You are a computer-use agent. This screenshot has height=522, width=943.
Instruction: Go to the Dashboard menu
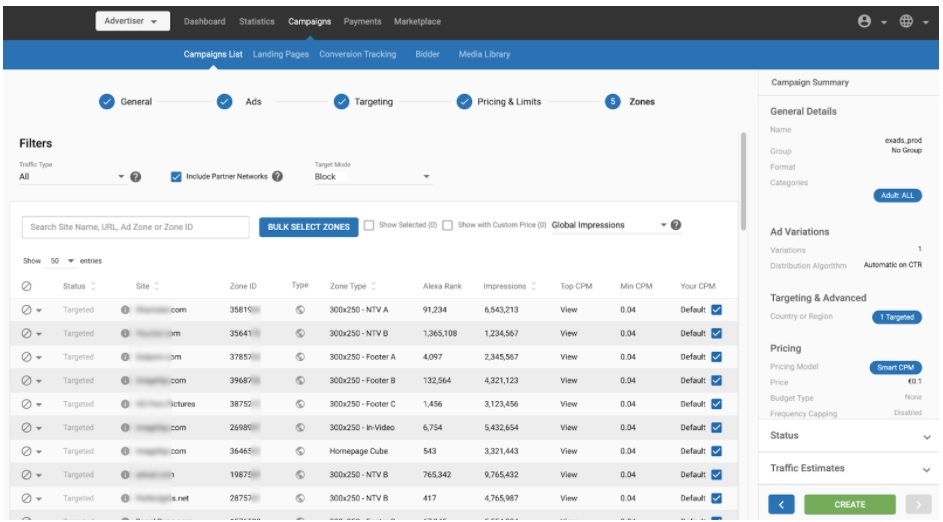point(204,21)
